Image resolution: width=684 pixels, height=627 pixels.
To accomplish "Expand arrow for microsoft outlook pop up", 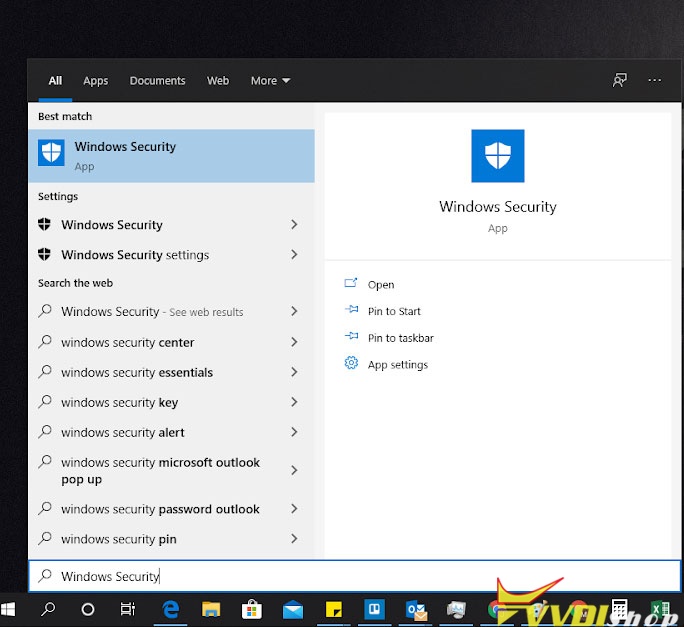I will pos(294,470).
